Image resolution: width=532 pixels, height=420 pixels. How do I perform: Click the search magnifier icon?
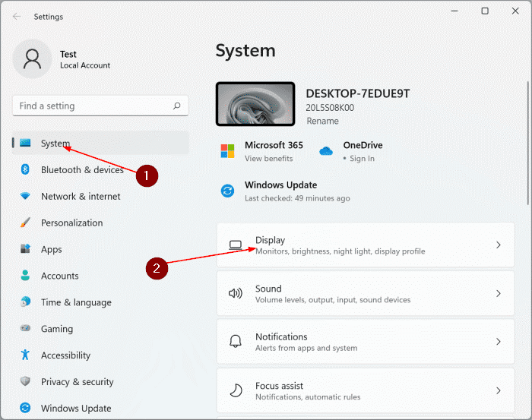coord(177,106)
